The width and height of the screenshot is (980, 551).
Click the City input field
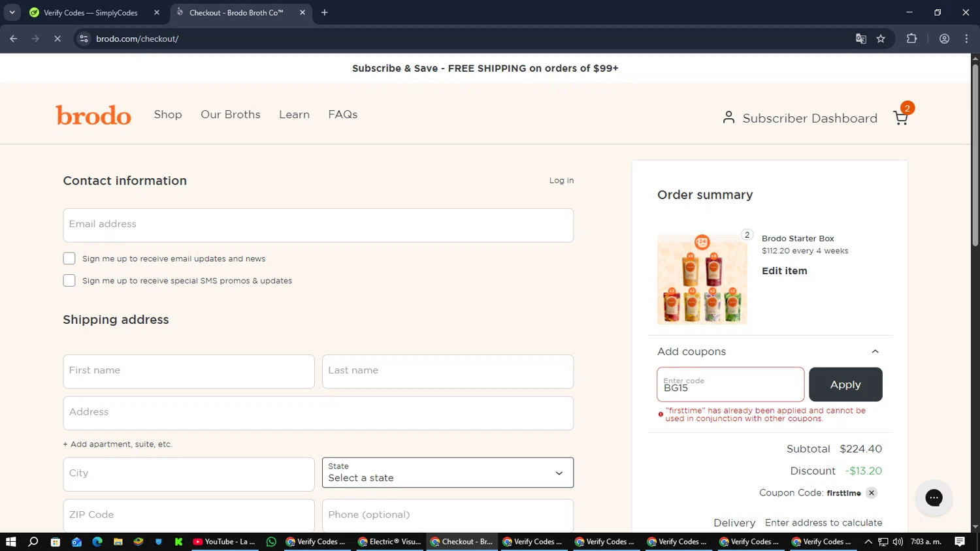(x=189, y=474)
